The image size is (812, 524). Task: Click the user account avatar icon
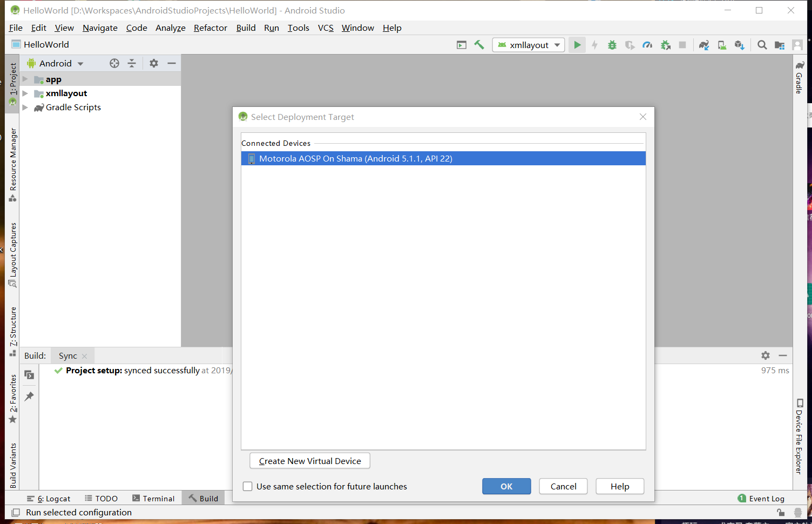797,45
